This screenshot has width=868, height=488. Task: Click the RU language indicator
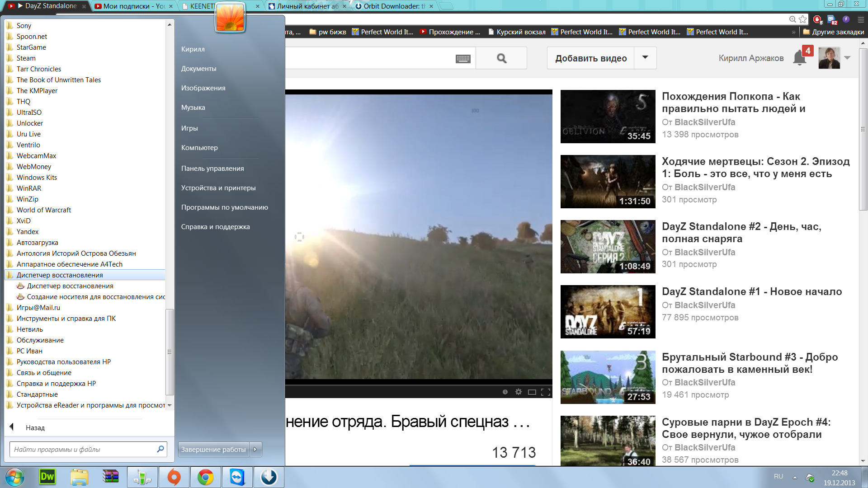click(778, 477)
